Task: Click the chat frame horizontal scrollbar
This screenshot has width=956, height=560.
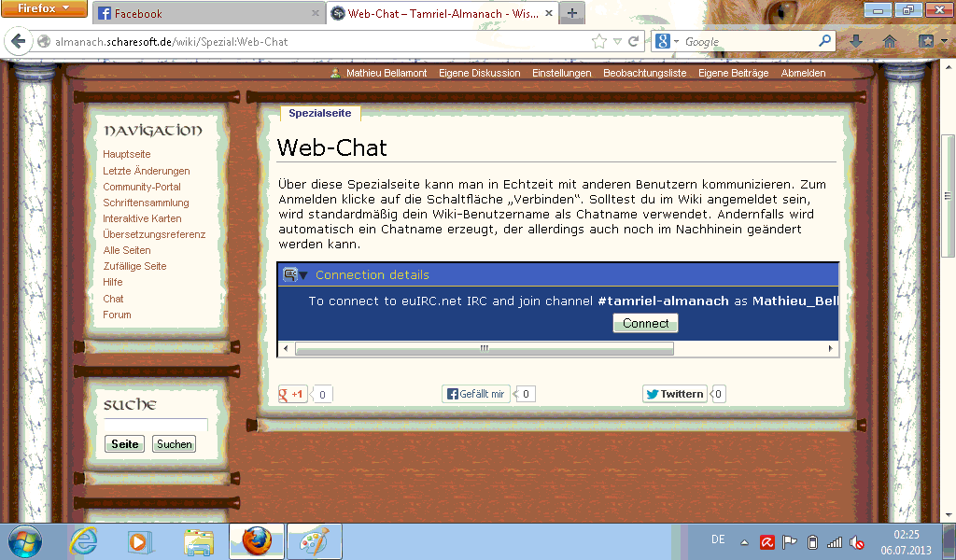Action: [484, 348]
